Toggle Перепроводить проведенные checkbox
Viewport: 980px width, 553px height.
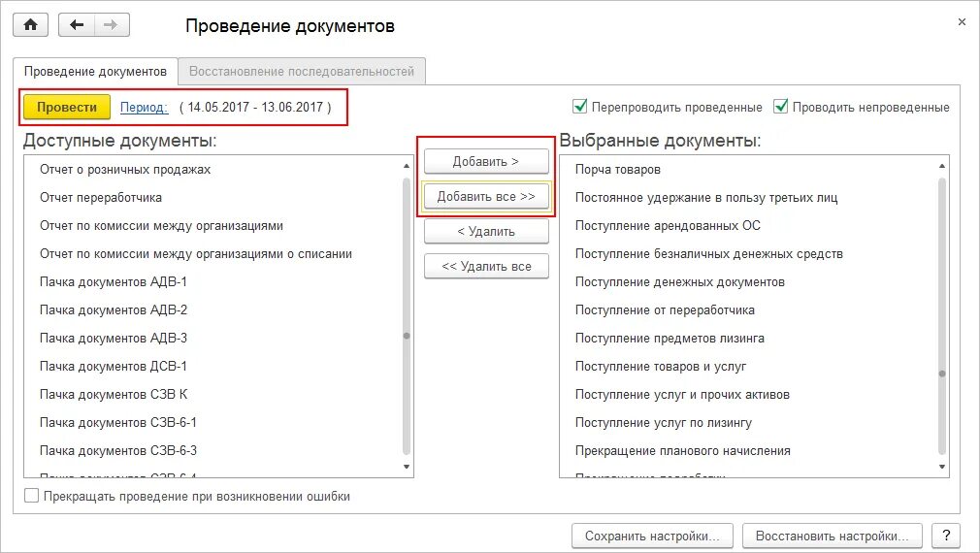click(580, 106)
